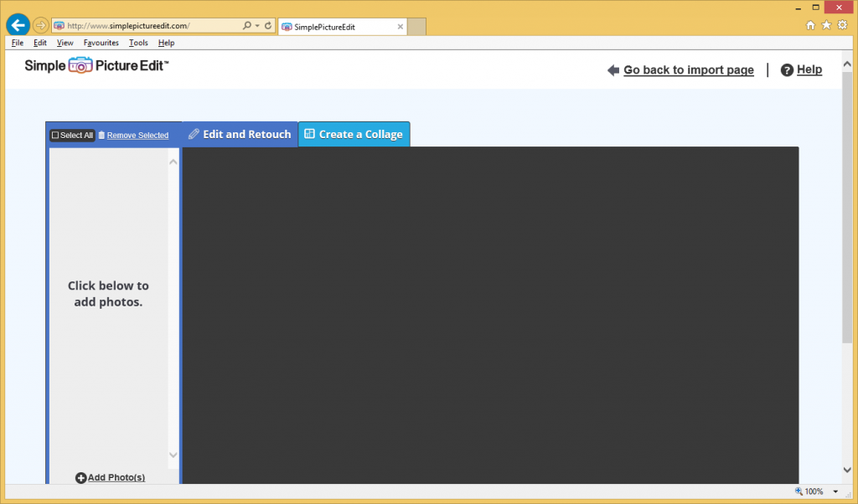Image resolution: width=858 pixels, height=504 pixels.
Task: Switch to Edit and Retouch tab
Action: (x=240, y=135)
